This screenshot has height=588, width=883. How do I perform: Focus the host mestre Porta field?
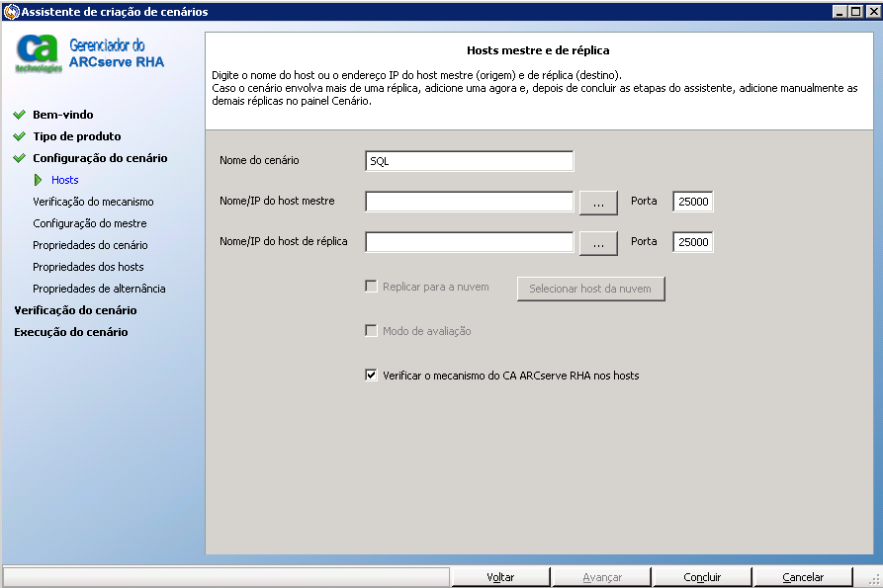(693, 202)
